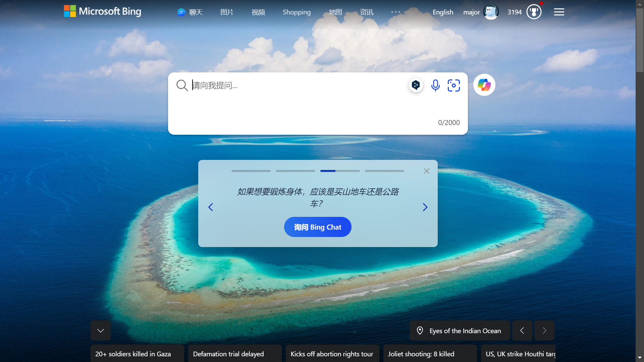Viewport: 644px width, 362px height.
Task: Click the visual search camera icon
Action: point(453,85)
